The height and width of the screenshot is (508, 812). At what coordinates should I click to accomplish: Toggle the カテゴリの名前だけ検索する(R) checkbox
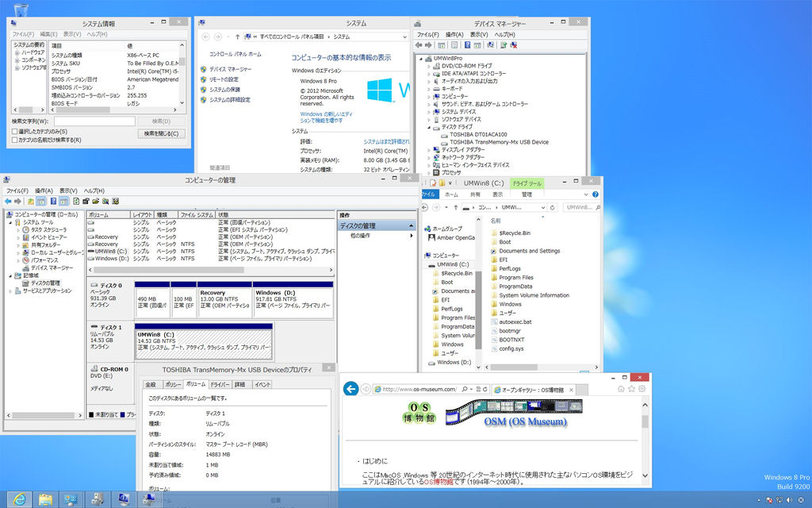(14, 140)
